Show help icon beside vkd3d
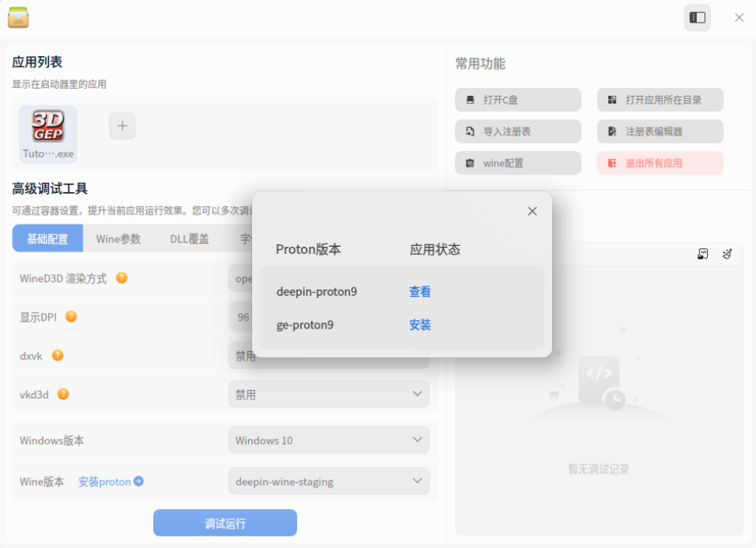 [x=63, y=394]
